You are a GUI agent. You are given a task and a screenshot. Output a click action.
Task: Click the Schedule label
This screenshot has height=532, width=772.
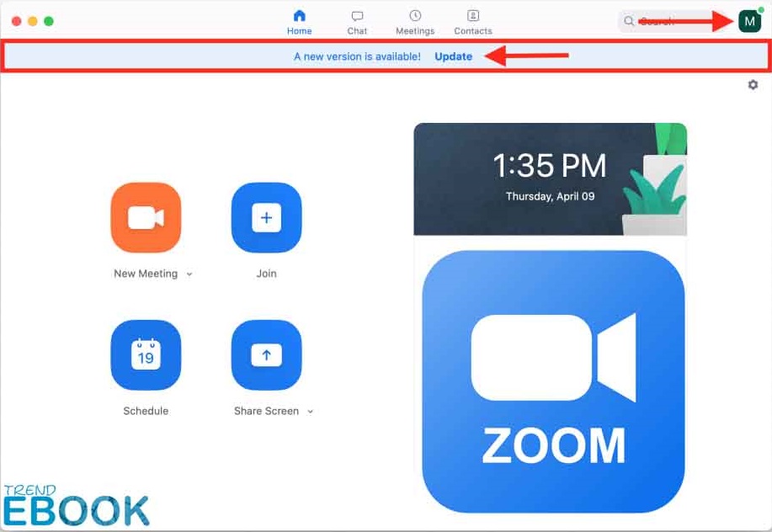[x=146, y=411]
